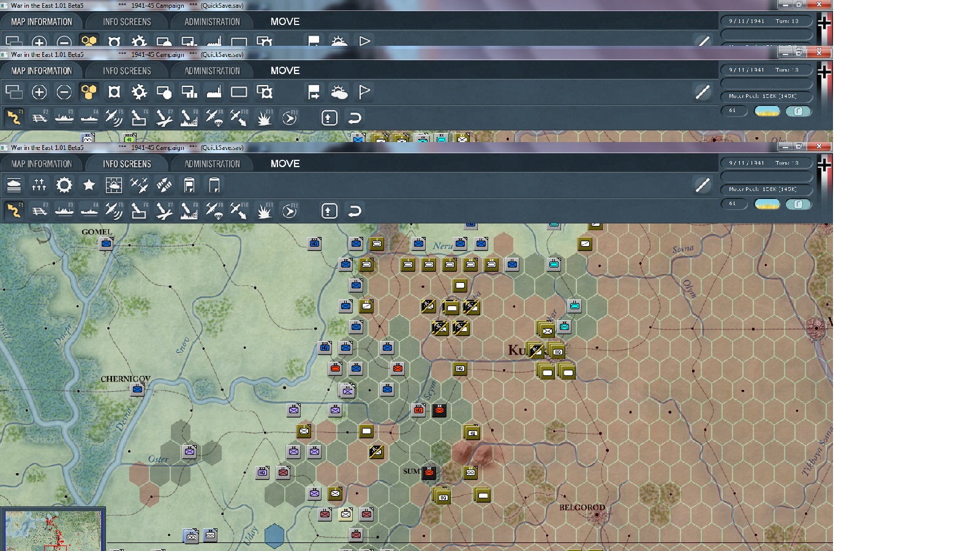Viewport: 980px width, 551px height.
Task: Zoom in the map in middle window
Action: click(39, 92)
